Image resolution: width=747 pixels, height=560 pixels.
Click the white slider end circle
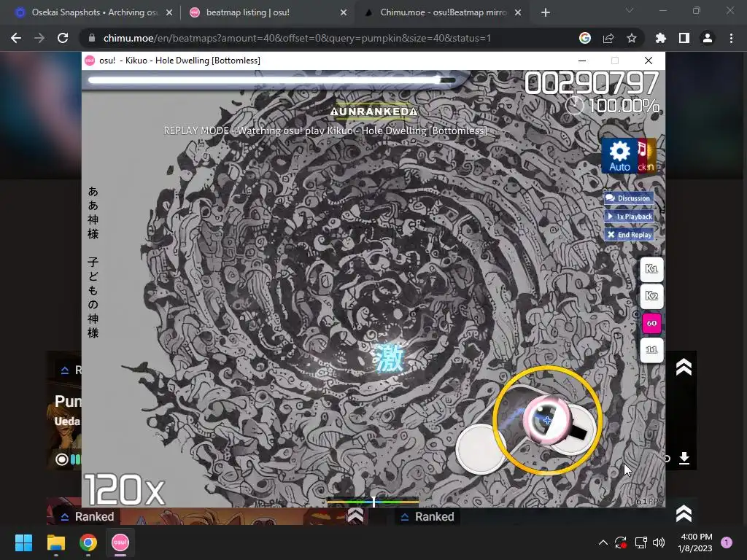(480, 448)
